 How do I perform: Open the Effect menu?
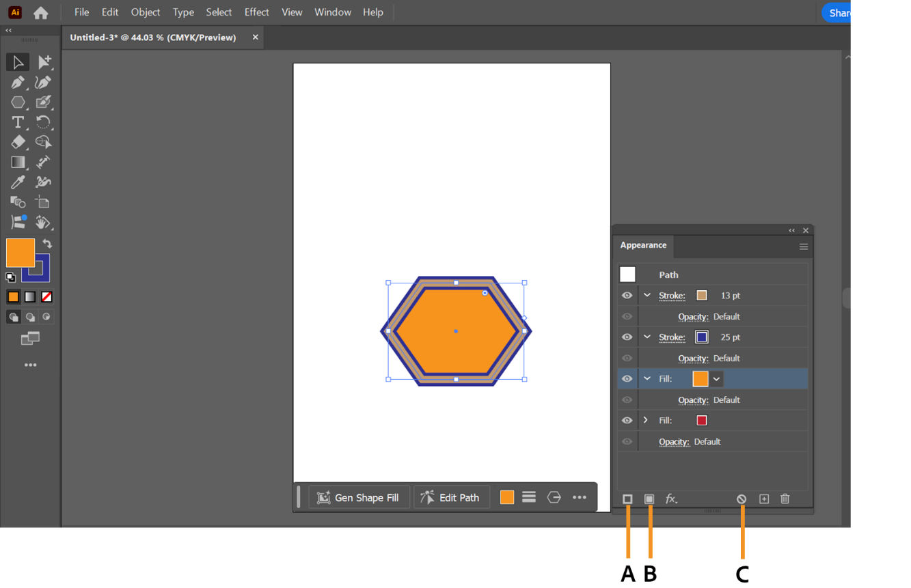pos(256,12)
